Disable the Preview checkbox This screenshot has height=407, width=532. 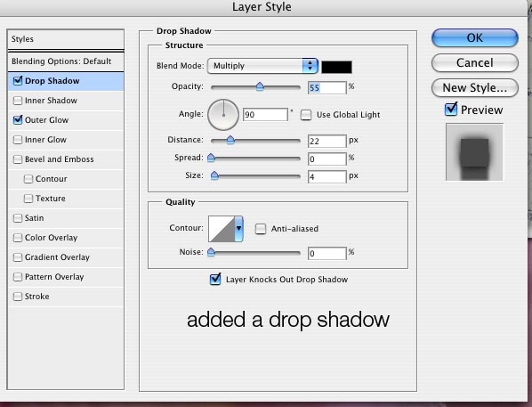coord(451,110)
